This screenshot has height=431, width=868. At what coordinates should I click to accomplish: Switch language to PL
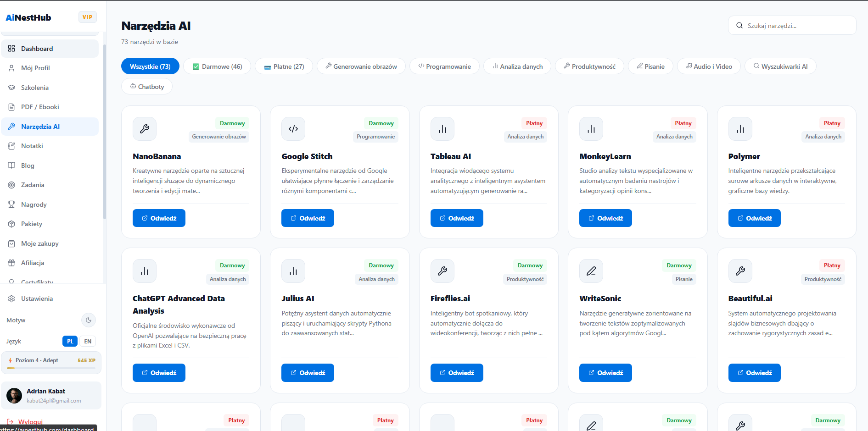[x=70, y=341]
